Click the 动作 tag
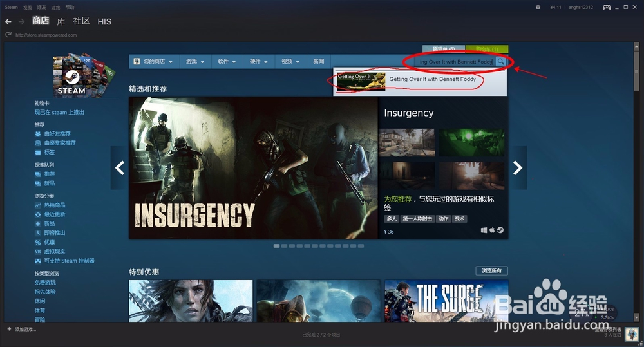644x347 pixels. [x=443, y=219]
